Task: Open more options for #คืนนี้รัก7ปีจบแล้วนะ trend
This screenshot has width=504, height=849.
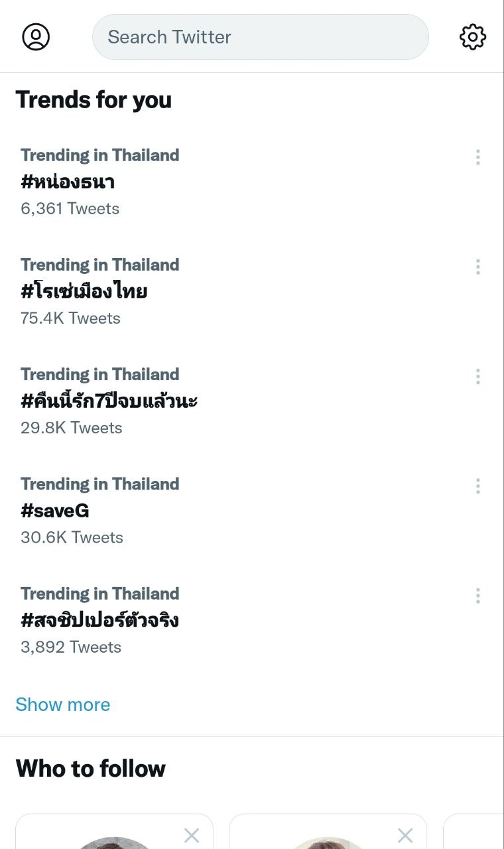Action: tap(477, 377)
